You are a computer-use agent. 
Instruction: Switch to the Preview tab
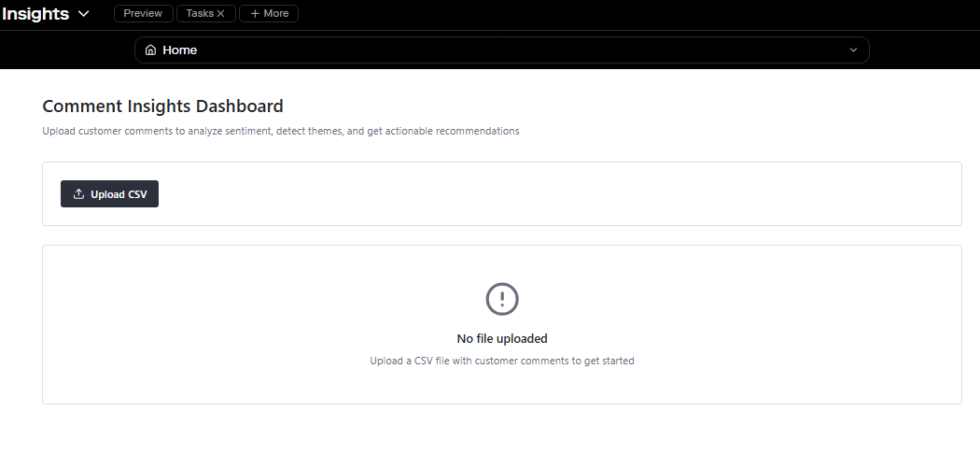pyautogui.click(x=143, y=14)
